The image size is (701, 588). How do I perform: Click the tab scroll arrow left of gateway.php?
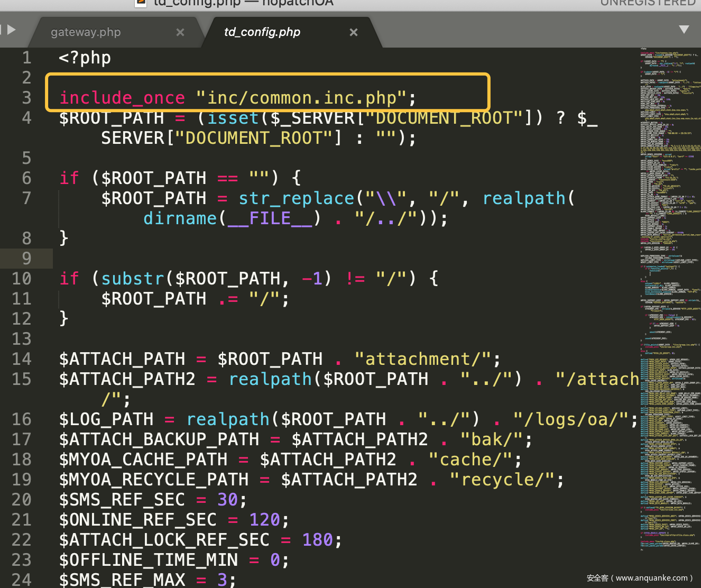point(11,30)
